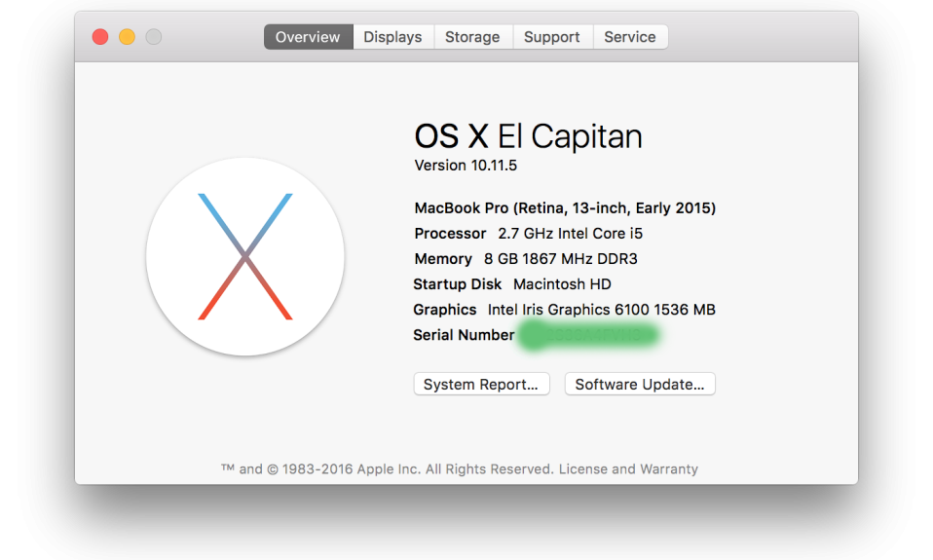Go to the Support tab
The image size is (933, 560).
551,37
